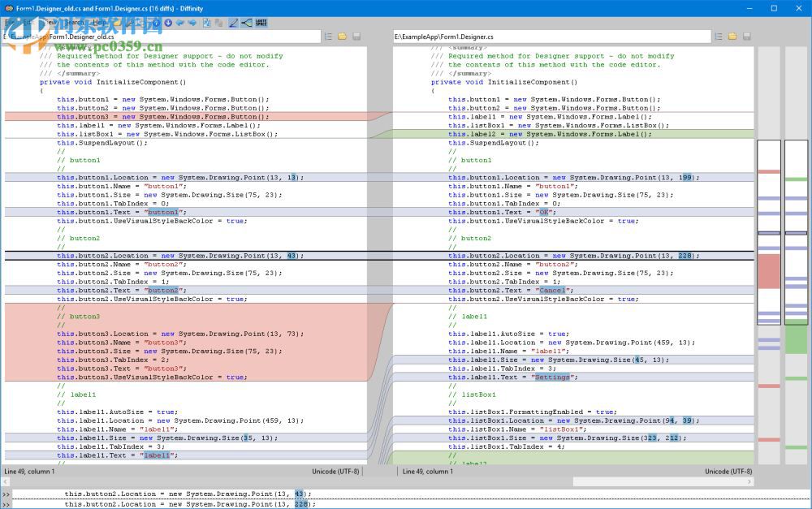Click the left pane Unicode (UTF-8) encoding label

click(x=335, y=472)
